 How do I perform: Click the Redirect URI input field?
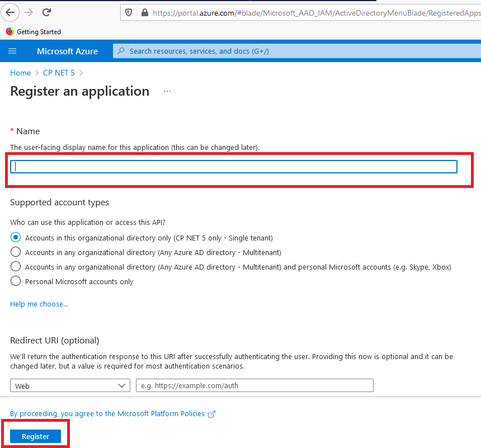tap(254, 385)
